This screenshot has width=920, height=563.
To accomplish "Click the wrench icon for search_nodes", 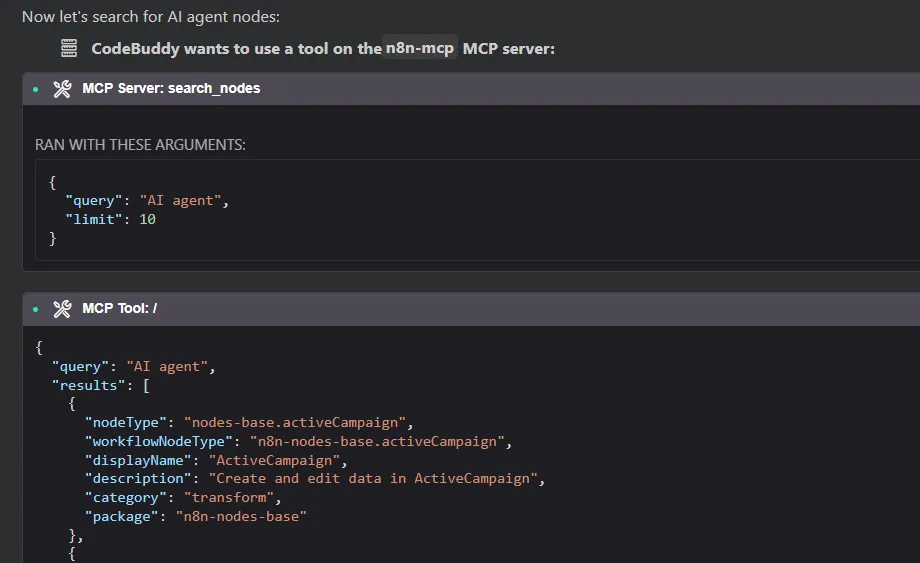I will click(62, 89).
